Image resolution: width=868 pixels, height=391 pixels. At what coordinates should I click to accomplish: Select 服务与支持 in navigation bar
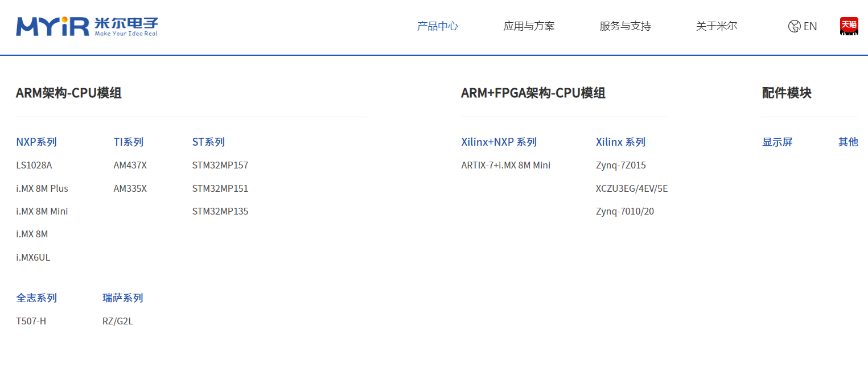click(x=625, y=26)
